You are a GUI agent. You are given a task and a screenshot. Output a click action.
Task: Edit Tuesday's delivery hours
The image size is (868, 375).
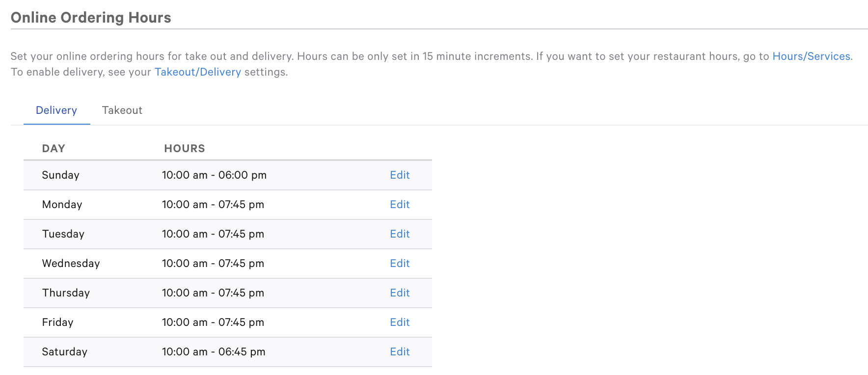399,234
